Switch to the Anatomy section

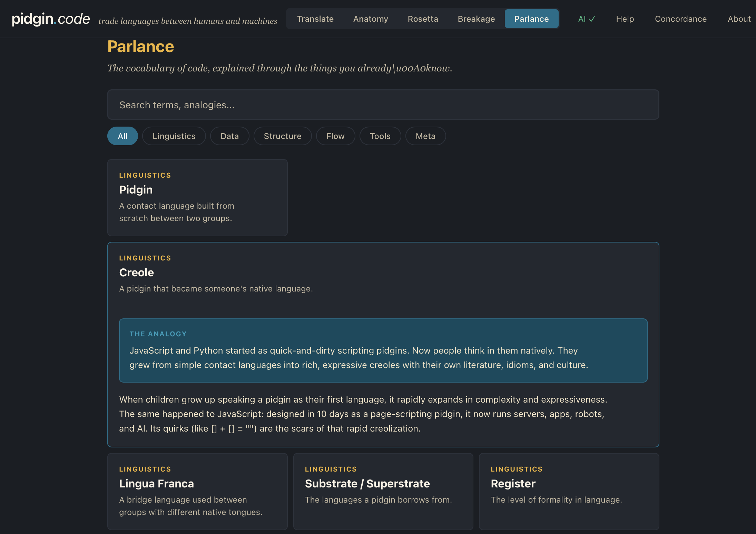tap(370, 19)
